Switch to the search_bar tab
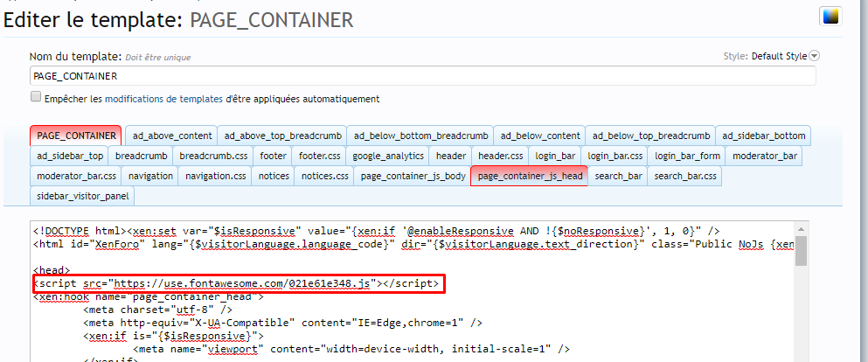Viewport: 868px width, 362px height. click(618, 176)
